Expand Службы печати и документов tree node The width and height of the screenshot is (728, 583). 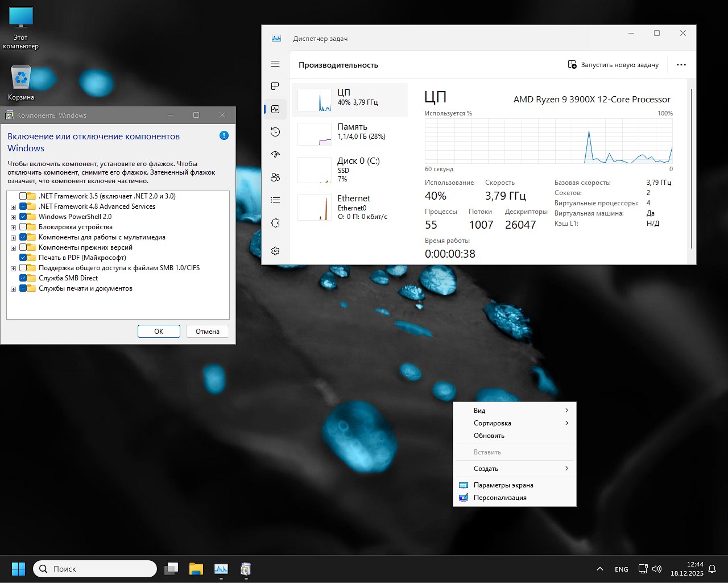(x=13, y=288)
